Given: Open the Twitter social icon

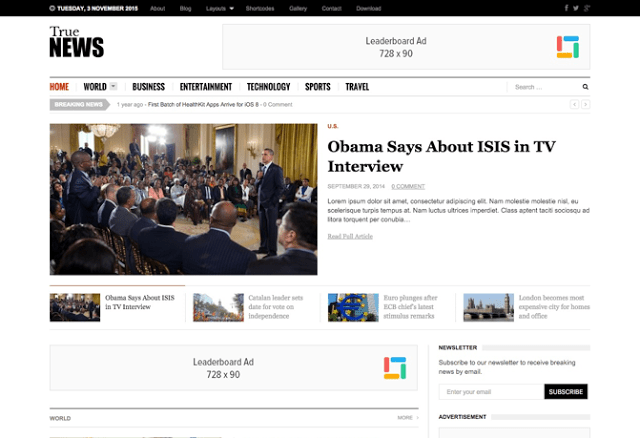Looking at the screenshot, I should tap(576, 8).
